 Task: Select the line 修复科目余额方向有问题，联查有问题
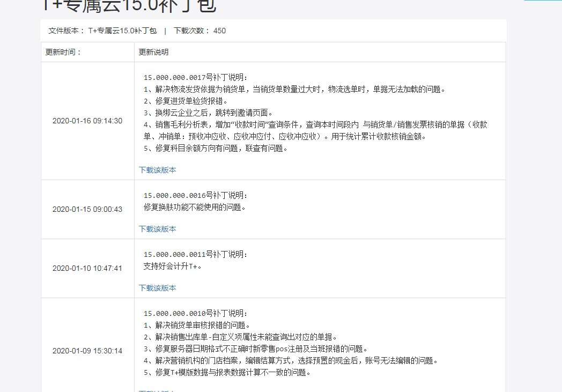216,149
